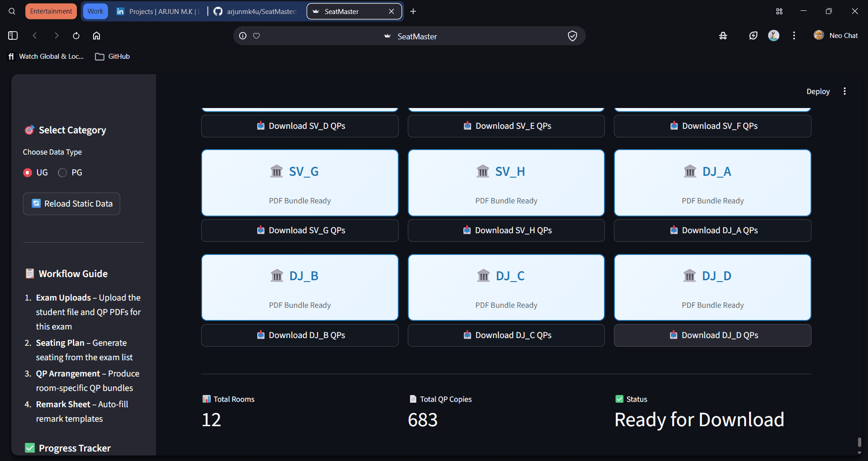Open the sidebar panel toggle icon

pos(13,36)
